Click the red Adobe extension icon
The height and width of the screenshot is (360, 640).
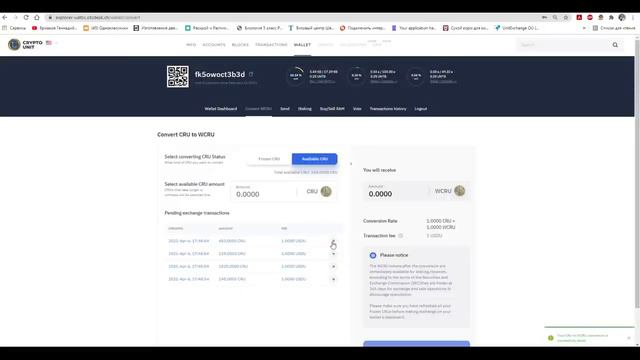click(579, 18)
